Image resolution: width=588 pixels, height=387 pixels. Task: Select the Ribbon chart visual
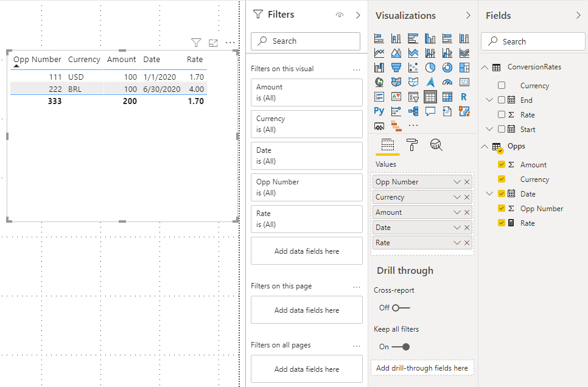(464, 53)
